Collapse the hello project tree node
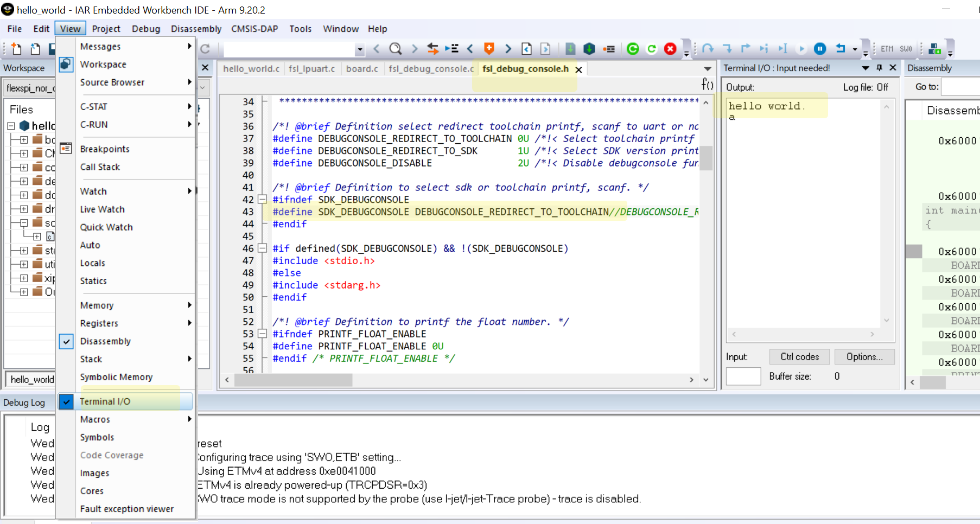The width and height of the screenshot is (980, 524). point(11,126)
